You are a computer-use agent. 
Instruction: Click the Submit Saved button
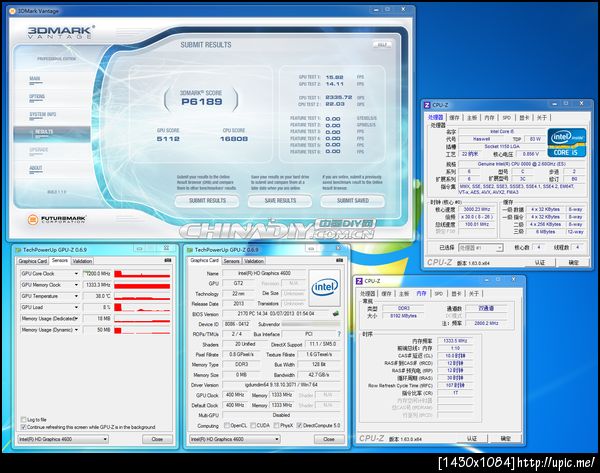point(352,201)
